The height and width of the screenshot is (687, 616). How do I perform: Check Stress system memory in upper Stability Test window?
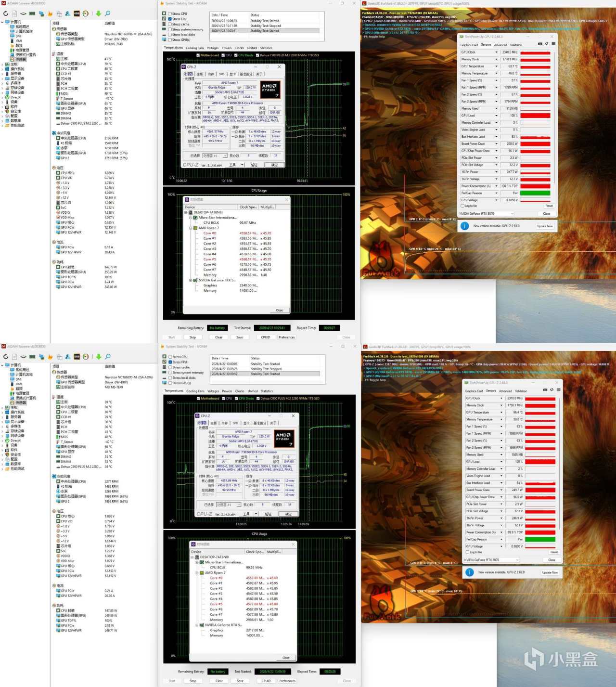[170, 29]
